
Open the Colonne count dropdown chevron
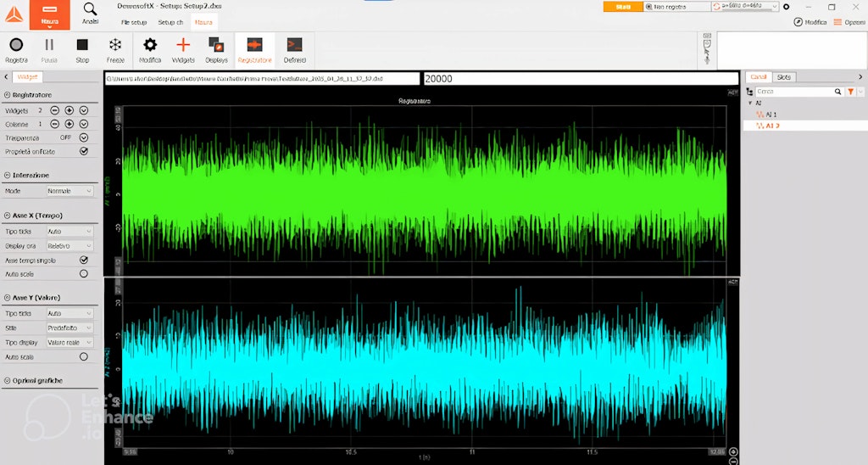[x=84, y=124]
